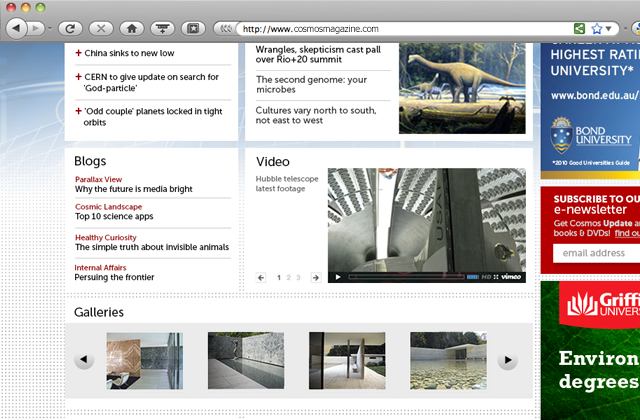This screenshot has width=640, height=420.
Task: Open the Cosmic Landscape blog
Action: point(108,207)
